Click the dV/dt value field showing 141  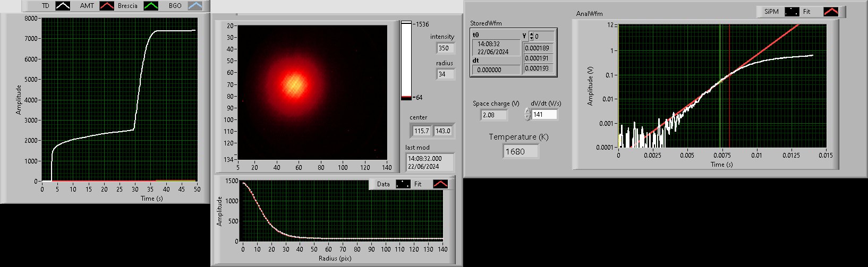click(x=544, y=114)
